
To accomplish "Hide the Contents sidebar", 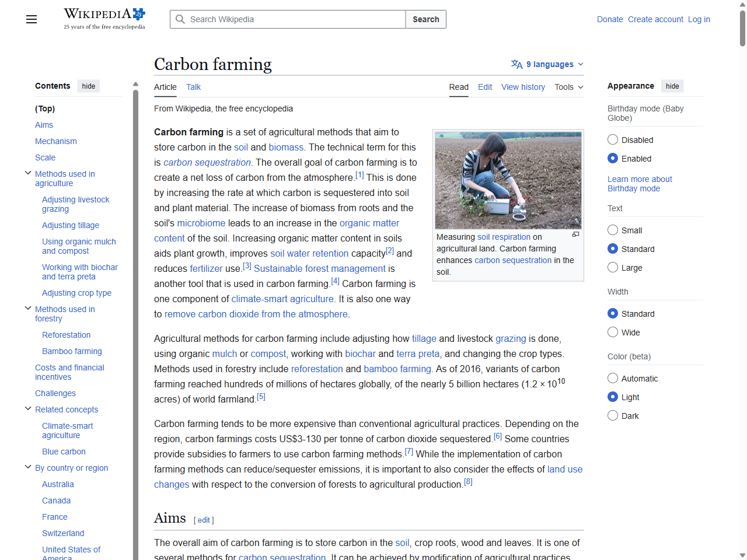I will (88, 86).
